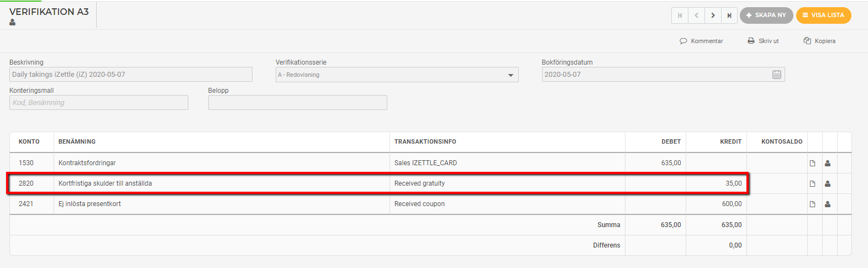Select the Kortfristiga skulder till anställda row
868x268 pixels.
click(x=378, y=183)
